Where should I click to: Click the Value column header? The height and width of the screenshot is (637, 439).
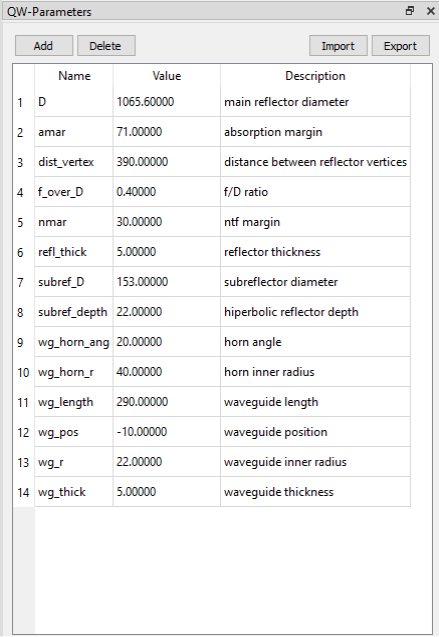pyautogui.click(x=167, y=76)
